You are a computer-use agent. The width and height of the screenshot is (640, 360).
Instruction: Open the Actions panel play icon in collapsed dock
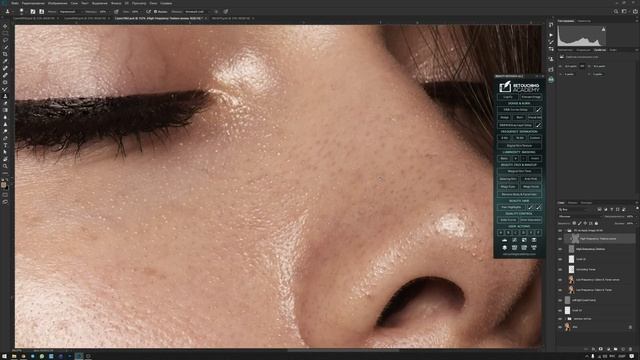[x=551, y=35]
